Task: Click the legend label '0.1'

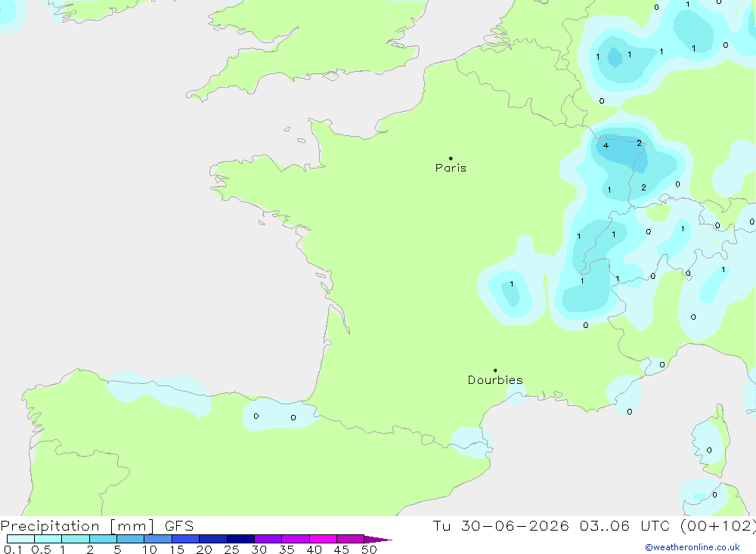Action: [x=13, y=549]
